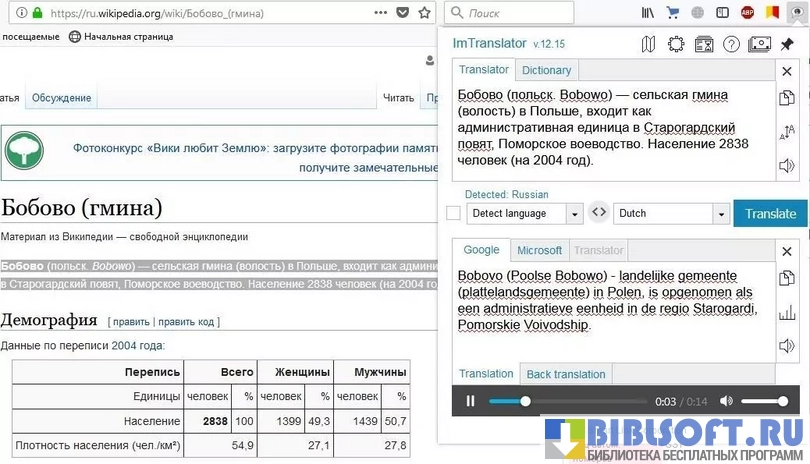
Task: Open the Dutch target language dropdown
Action: point(720,214)
